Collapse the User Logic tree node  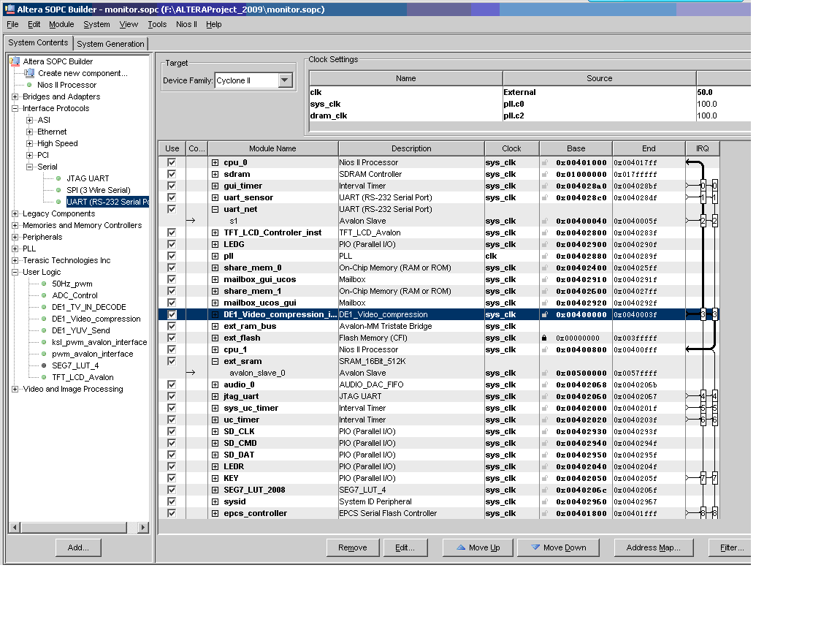(x=15, y=273)
